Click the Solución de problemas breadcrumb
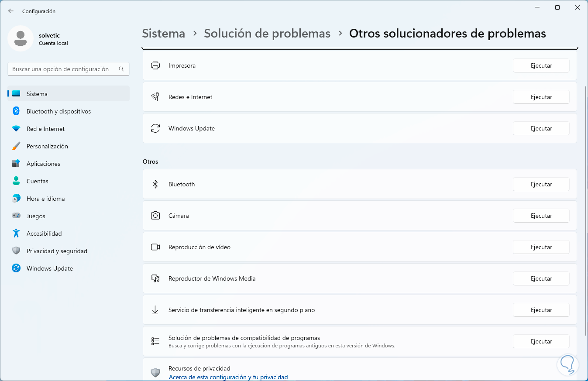Viewport: 588px width, 381px height. point(267,34)
